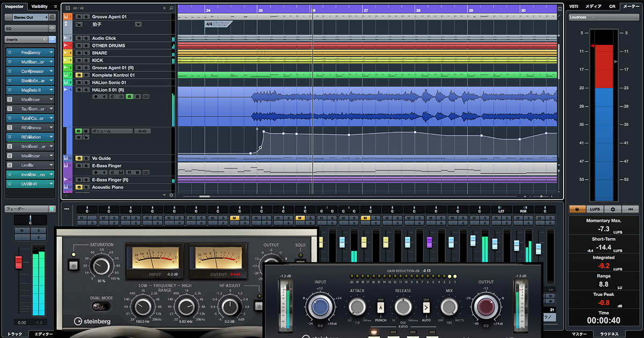644x338 pixels.
Task: Open track list settings gear icon
Action: click(x=171, y=195)
